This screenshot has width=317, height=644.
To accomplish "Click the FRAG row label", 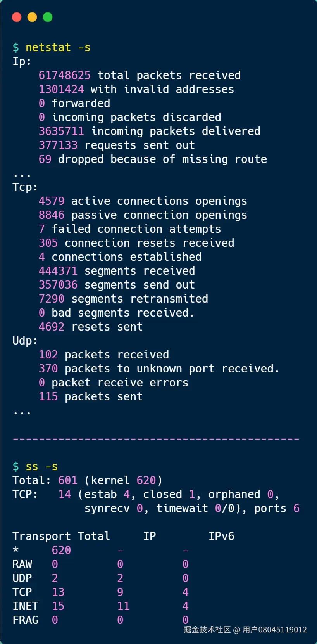I will click(x=25, y=620).
